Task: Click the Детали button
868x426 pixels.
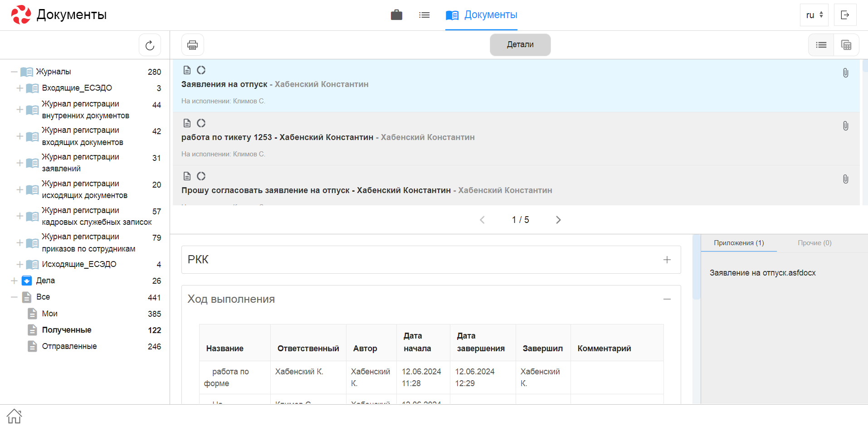Action: coord(520,44)
